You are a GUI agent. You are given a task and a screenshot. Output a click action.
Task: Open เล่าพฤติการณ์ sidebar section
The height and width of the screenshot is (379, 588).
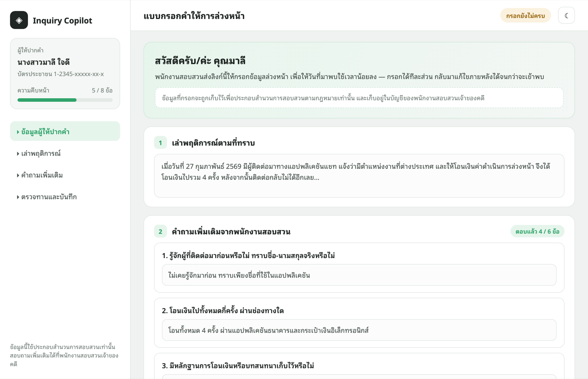(x=65, y=153)
